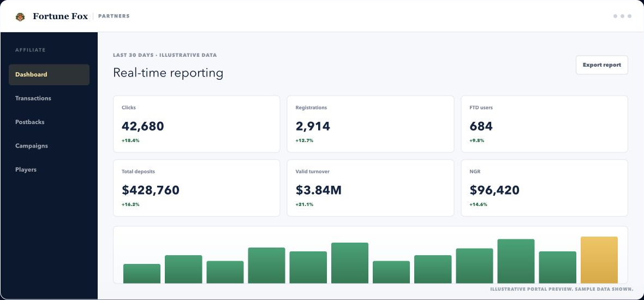Select the Valid turnover value $3.84M
Screen dimensions: 644x300
pos(318,190)
